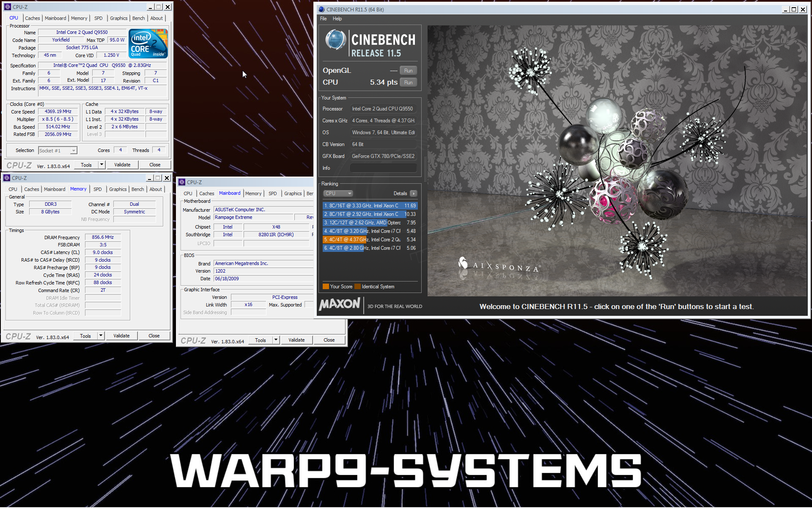Click the CPU-Z icon in Mainboard window title bar
812x508 pixels.
click(182, 182)
